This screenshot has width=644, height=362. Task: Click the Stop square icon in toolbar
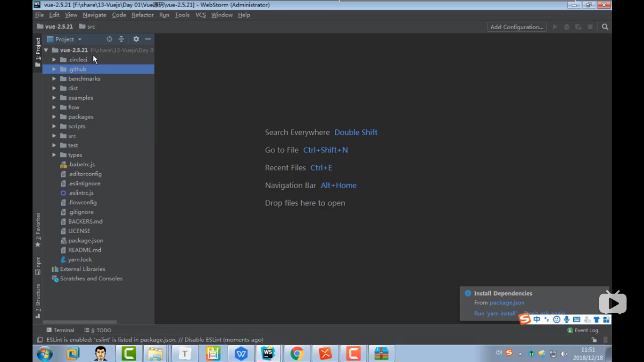tap(590, 27)
